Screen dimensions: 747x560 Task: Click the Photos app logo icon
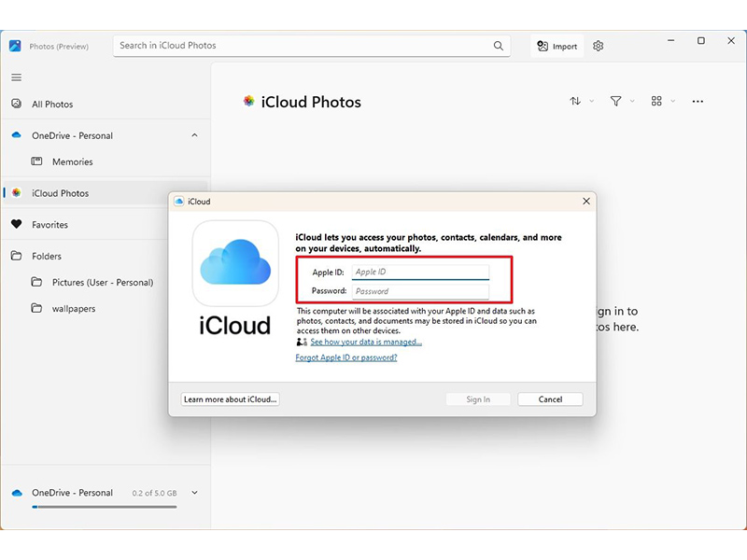tap(15, 46)
